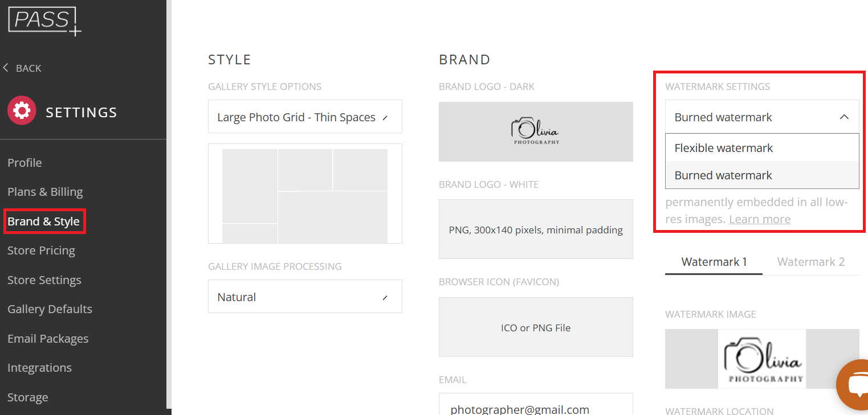The height and width of the screenshot is (415, 868).
Task: Click the red Settings gear icon
Action: pos(22,110)
